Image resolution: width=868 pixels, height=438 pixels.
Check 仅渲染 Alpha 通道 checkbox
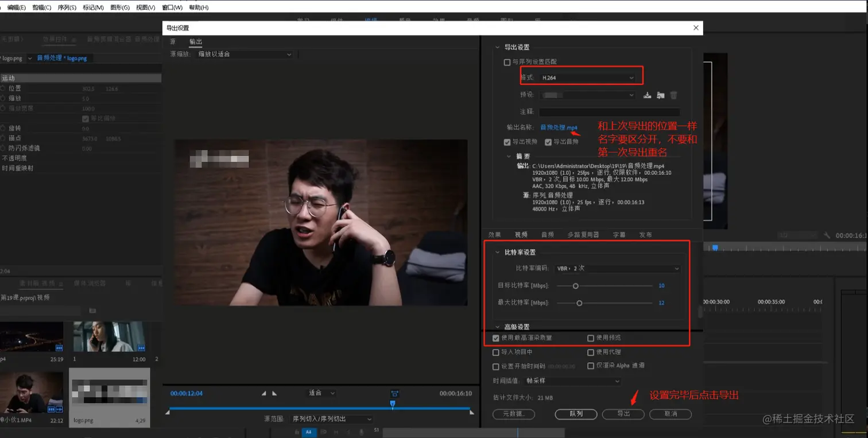pyautogui.click(x=591, y=366)
